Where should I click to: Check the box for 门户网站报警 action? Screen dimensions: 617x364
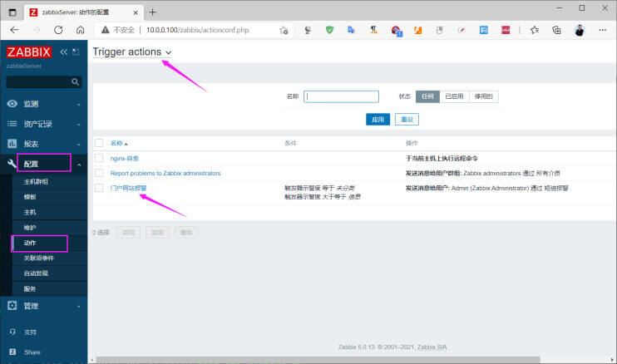click(99, 188)
